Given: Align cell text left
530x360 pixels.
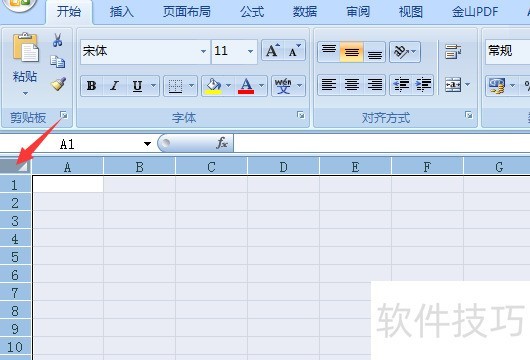Looking at the screenshot, I should [x=329, y=85].
